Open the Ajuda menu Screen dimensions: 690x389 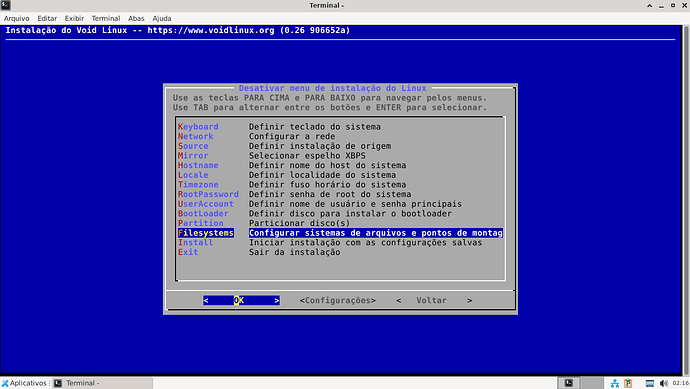point(161,18)
